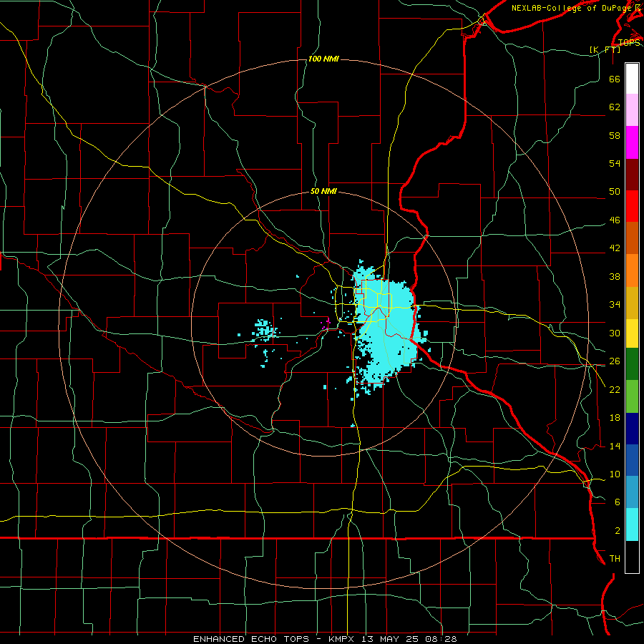Select the dark orange legend swatch
This screenshot has width=644, height=644.
[x=632, y=238]
